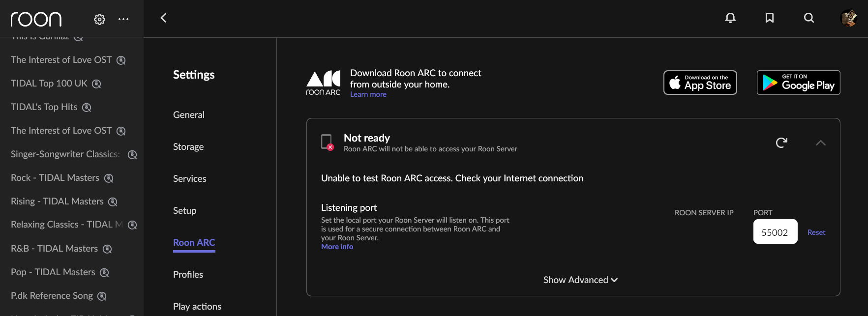Open the Roon logo home

point(36,19)
